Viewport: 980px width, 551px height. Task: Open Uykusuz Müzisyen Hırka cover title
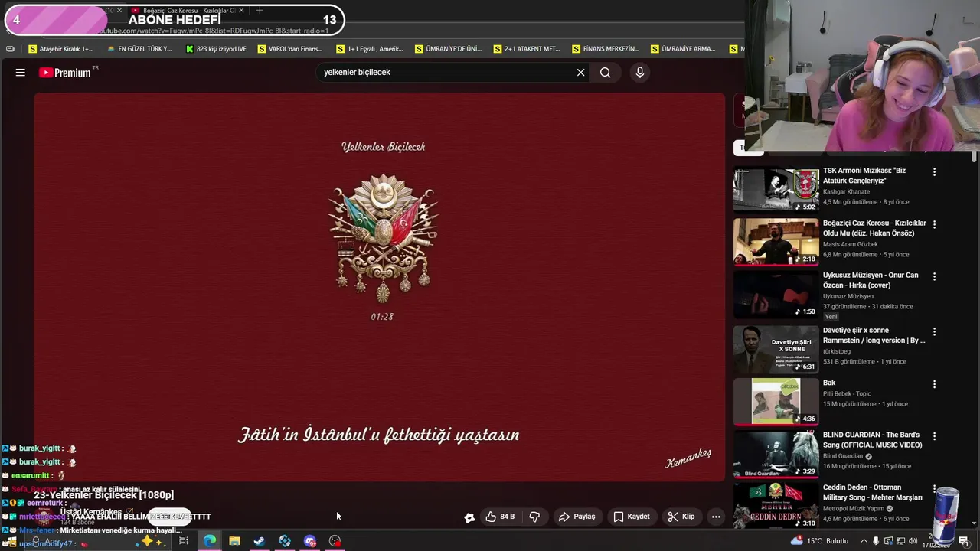(871, 280)
